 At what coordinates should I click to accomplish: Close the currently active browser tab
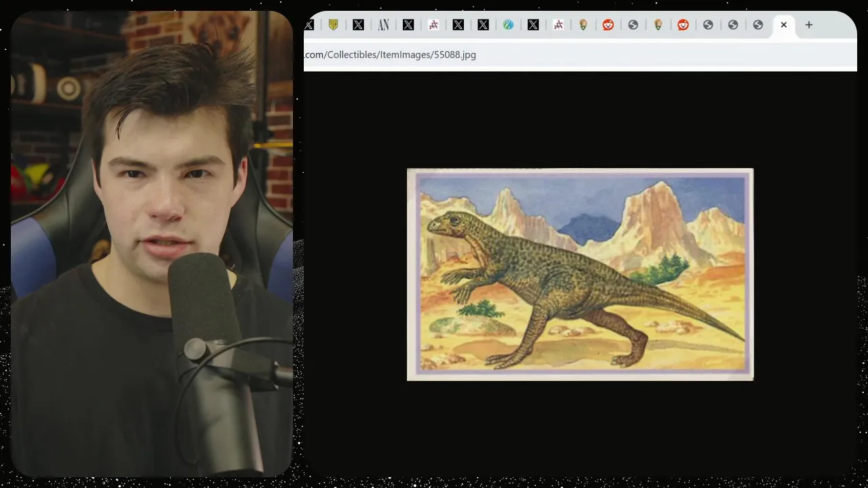coord(783,25)
